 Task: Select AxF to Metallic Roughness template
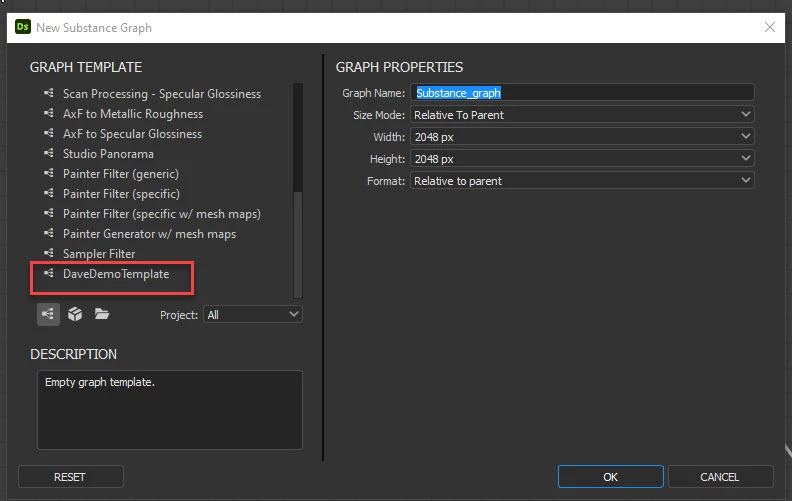pyautogui.click(x=133, y=114)
